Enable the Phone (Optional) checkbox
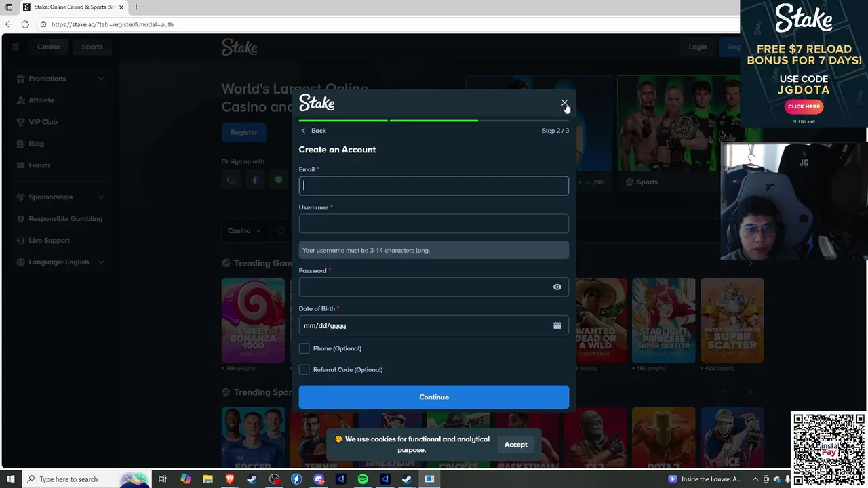 click(304, 348)
